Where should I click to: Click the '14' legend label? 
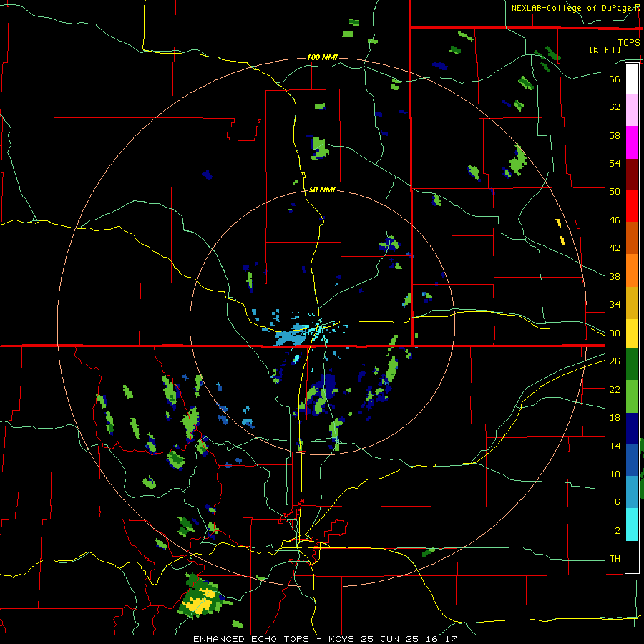(x=615, y=446)
